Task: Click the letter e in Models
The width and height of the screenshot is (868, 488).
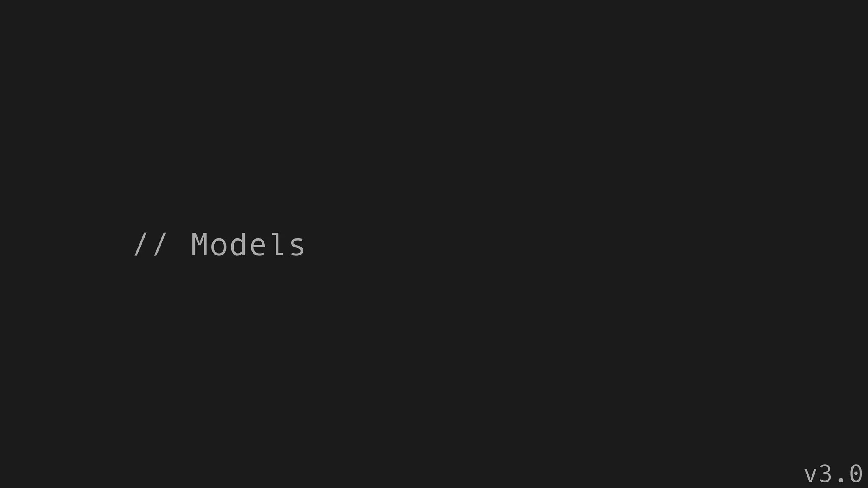Action: point(258,247)
